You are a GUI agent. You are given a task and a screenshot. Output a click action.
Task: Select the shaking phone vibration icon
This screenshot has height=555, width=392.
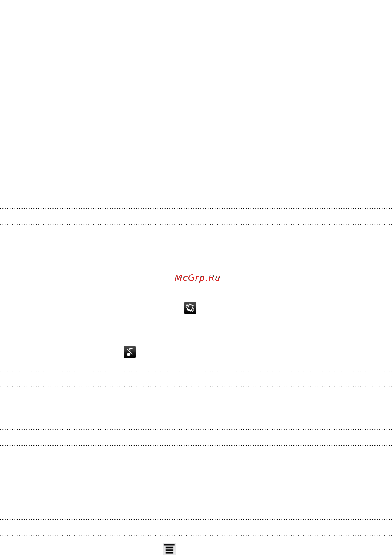point(190,308)
